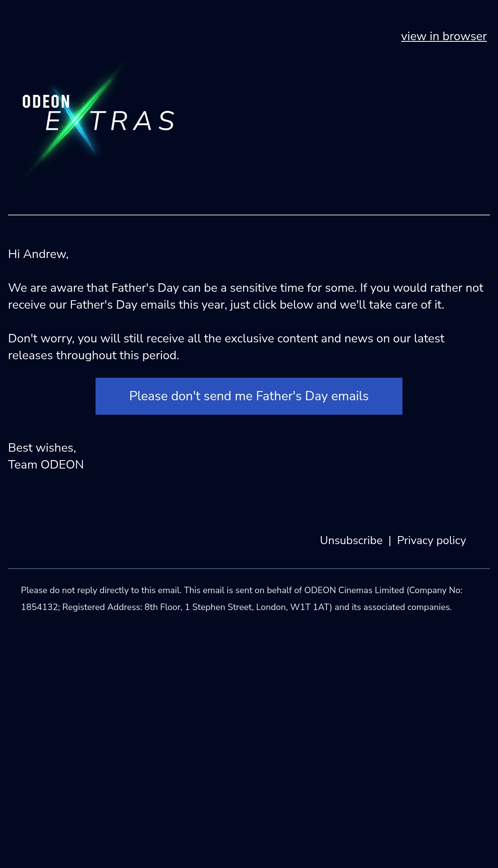Viewport: 498px width, 868px height.
Task: Click the 'Don't worry' paragraph about exclusive content
Action: (x=226, y=347)
